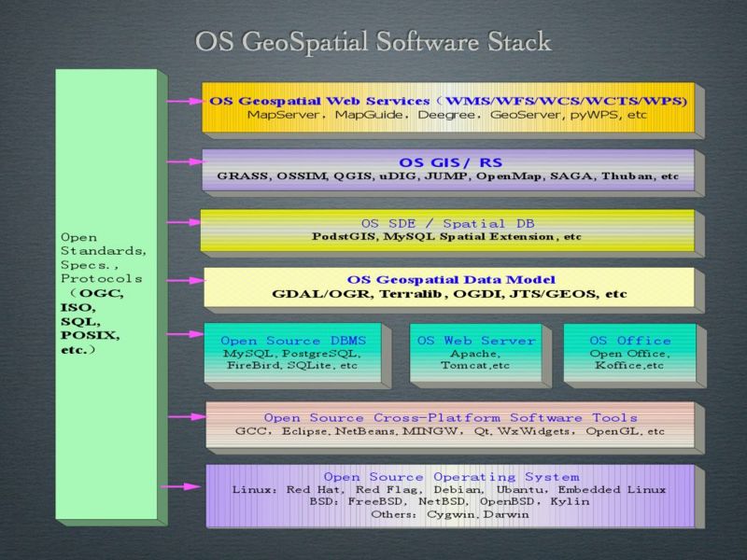Click the pink arrow pointing to Web Services
This screenshot has width=747, height=560.
point(184,100)
